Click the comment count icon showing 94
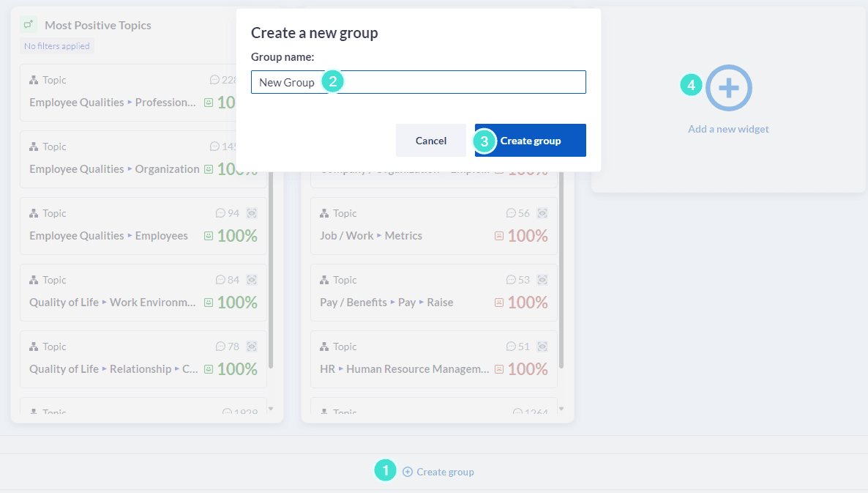This screenshot has height=493, width=868. pos(220,213)
